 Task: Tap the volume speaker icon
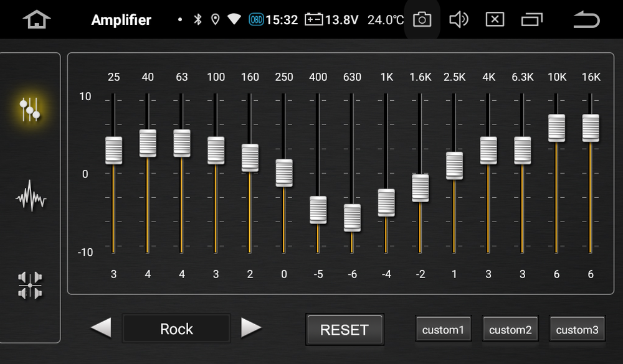coord(459,20)
